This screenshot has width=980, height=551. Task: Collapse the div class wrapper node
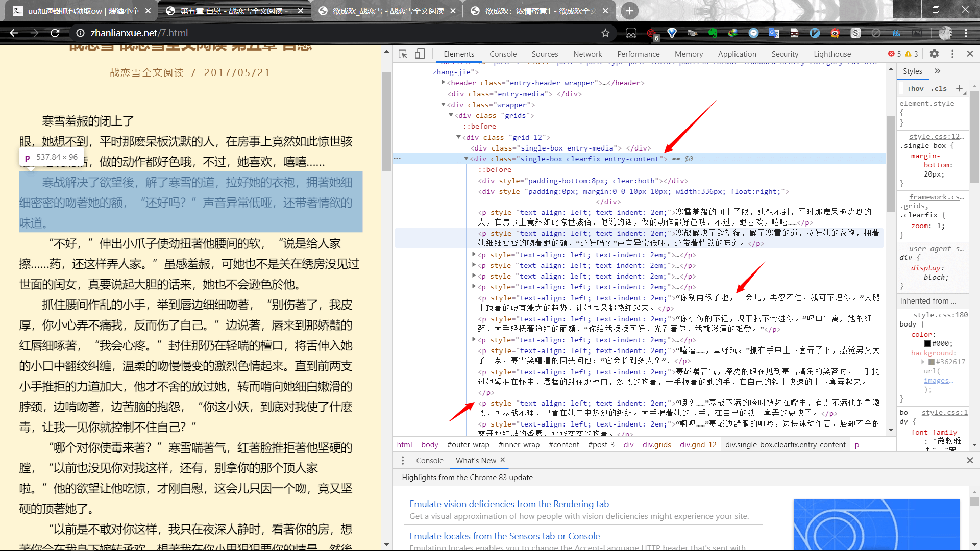tap(443, 105)
